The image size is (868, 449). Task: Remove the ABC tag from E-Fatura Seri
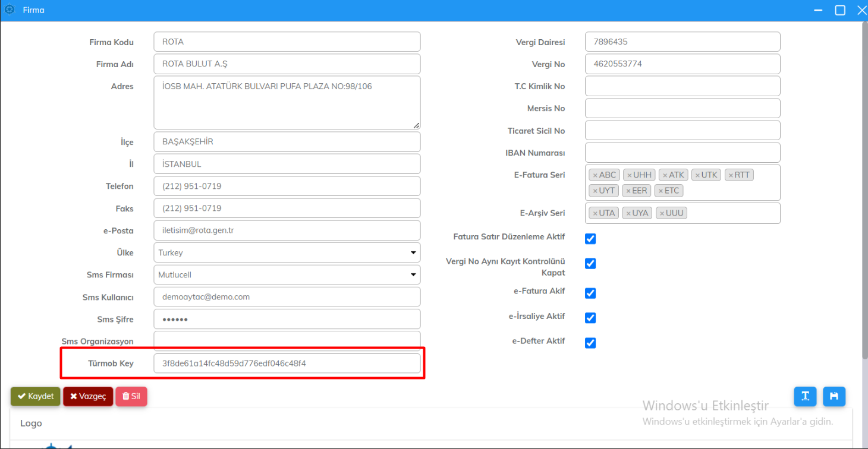pyautogui.click(x=595, y=175)
